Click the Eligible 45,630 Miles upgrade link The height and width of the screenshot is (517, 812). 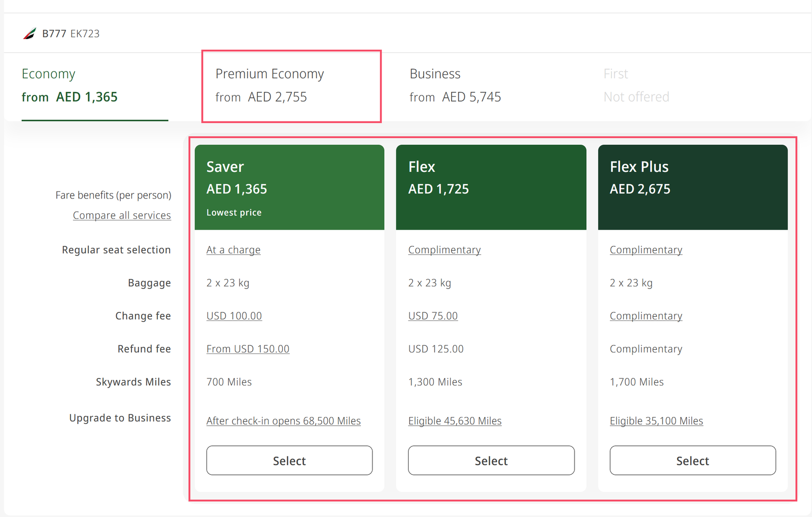(455, 421)
